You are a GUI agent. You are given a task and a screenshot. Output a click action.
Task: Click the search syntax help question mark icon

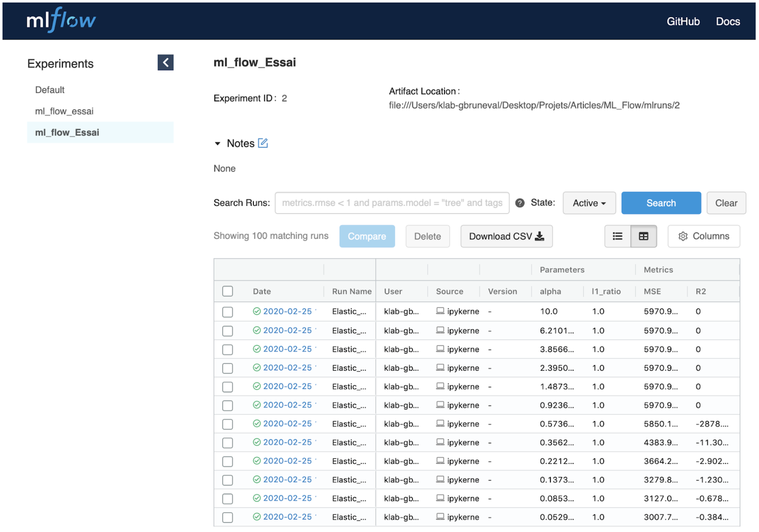520,203
